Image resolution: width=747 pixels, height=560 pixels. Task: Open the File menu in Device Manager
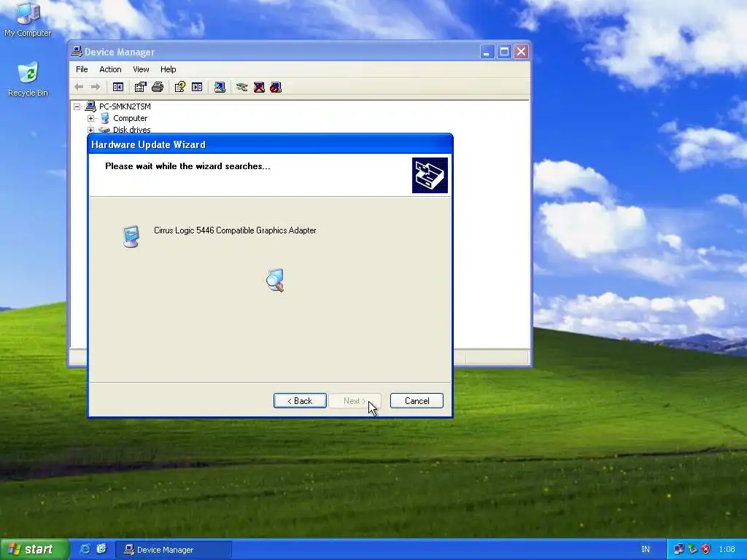tap(82, 69)
